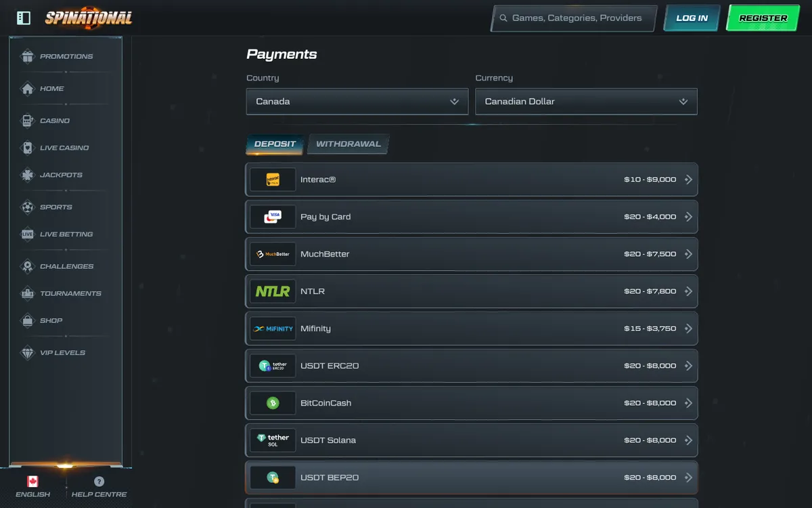
Task: Click the $15 - $3,750 limit text
Action: pos(650,329)
